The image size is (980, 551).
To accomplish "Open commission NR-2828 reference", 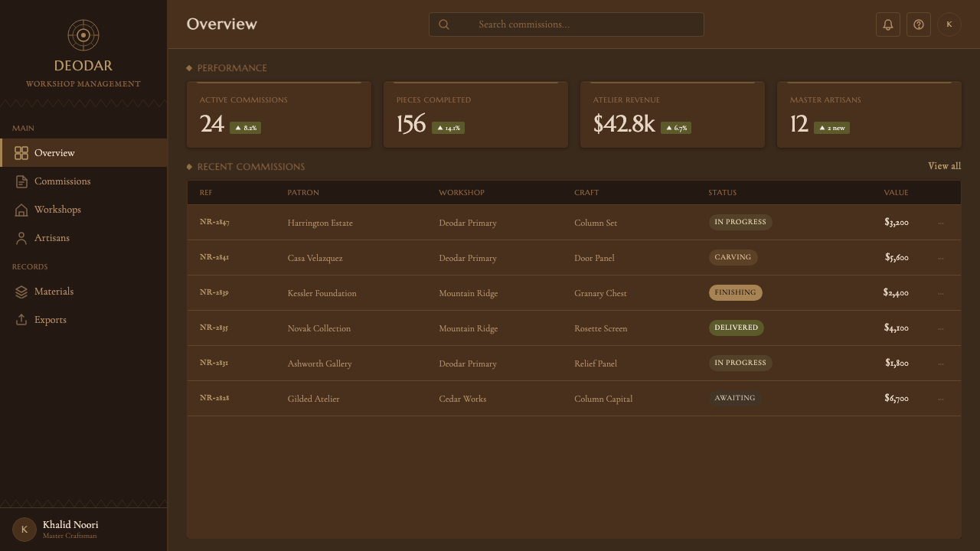I will tap(214, 398).
